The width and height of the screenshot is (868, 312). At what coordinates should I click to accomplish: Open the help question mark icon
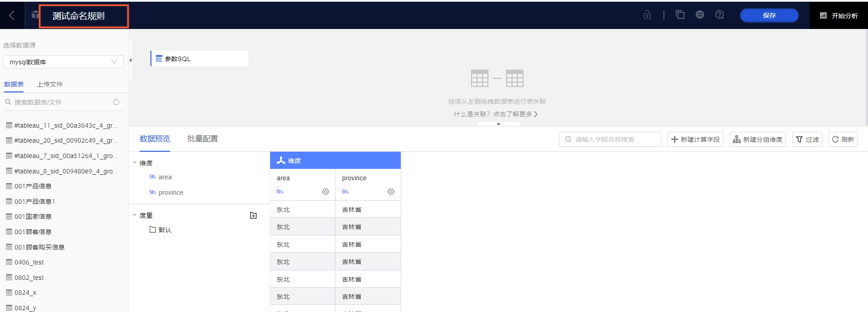click(x=719, y=15)
